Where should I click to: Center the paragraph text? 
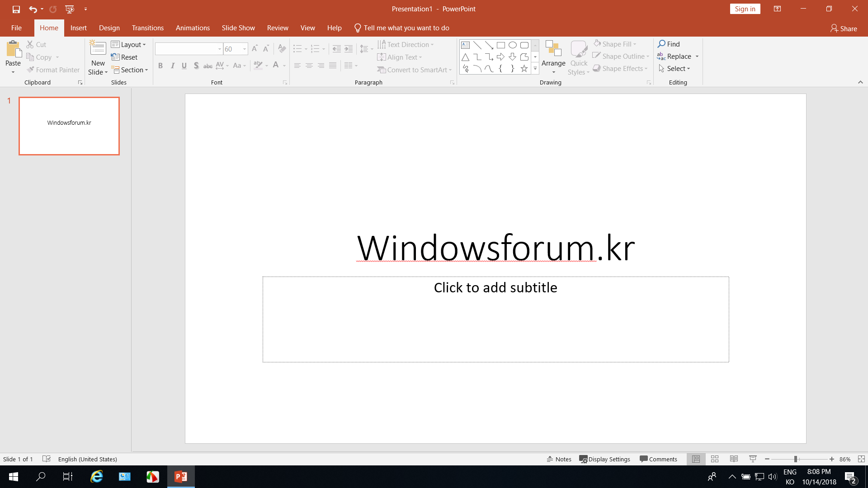pyautogui.click(x=309, y=66)
